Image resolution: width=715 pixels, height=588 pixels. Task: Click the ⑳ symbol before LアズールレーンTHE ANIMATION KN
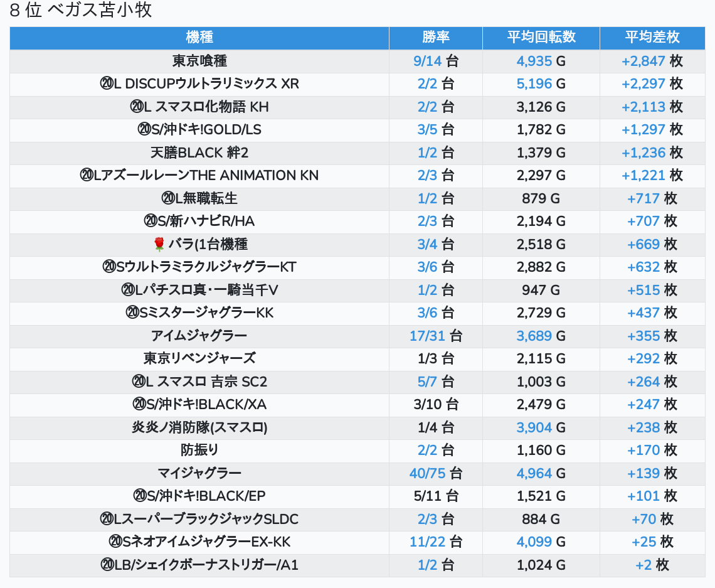coord(87,175)
